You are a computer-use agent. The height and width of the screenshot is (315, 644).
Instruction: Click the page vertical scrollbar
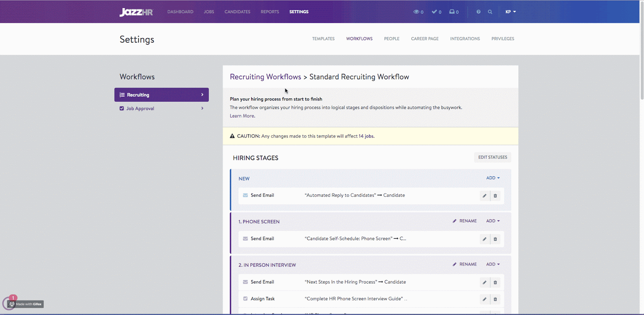(x=642, y=50)
